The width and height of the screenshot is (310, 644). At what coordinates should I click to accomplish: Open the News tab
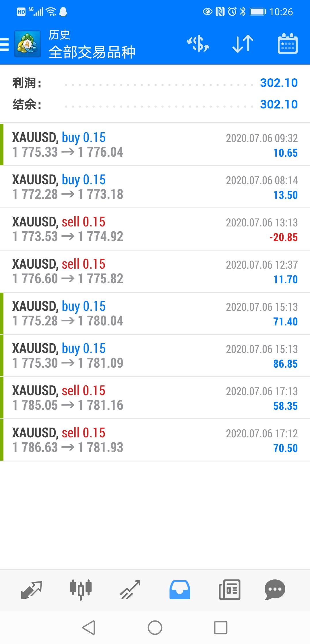point(229,590)
